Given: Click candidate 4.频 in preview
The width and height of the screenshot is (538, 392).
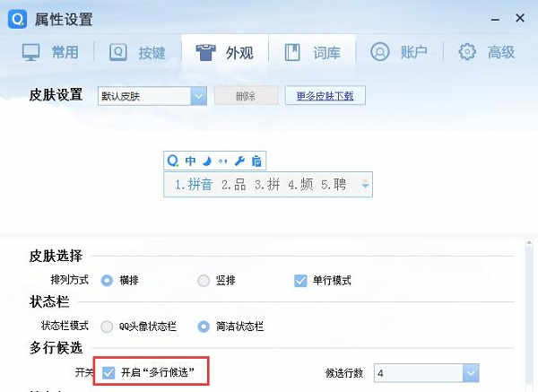Looking at the screenshot, I should click(x=300, y=185).
